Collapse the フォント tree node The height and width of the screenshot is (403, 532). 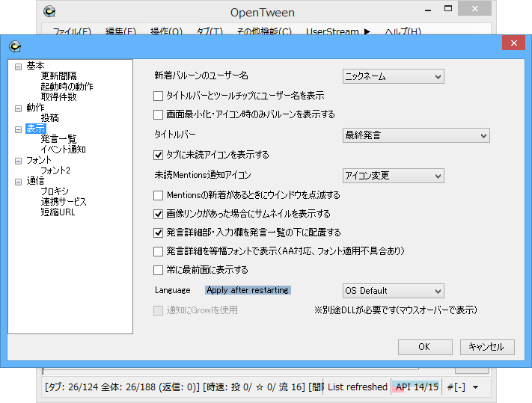[x=18, y=161]
